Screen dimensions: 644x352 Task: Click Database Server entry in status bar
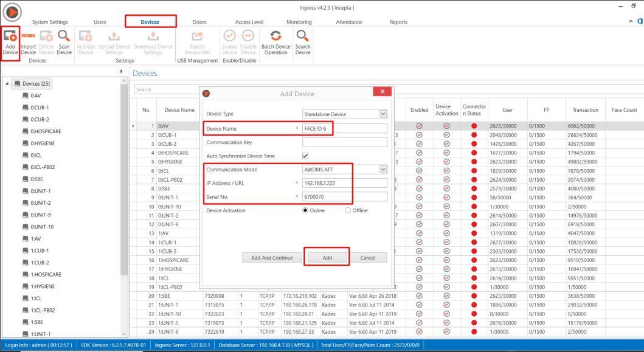pyautogui.click(x=266, y=345)
